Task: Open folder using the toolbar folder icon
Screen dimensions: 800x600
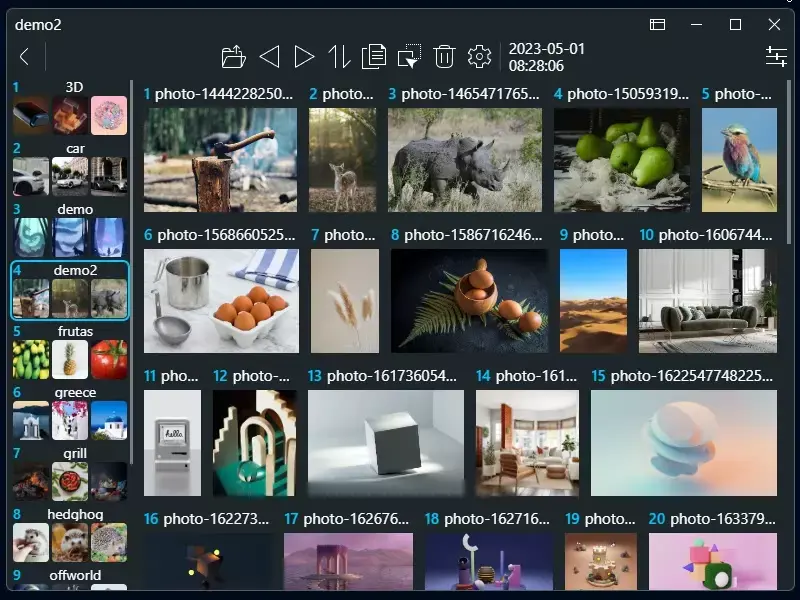Action: pyautogui.click(x=233, y=57)
